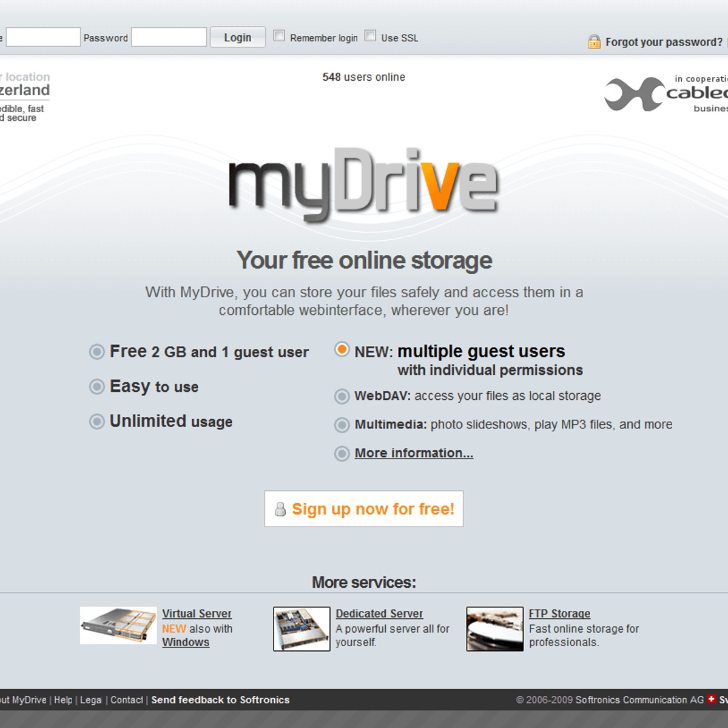
Task: Click the user icon in Sign up button
Action: pyautogui.click(x=280, y=509)
